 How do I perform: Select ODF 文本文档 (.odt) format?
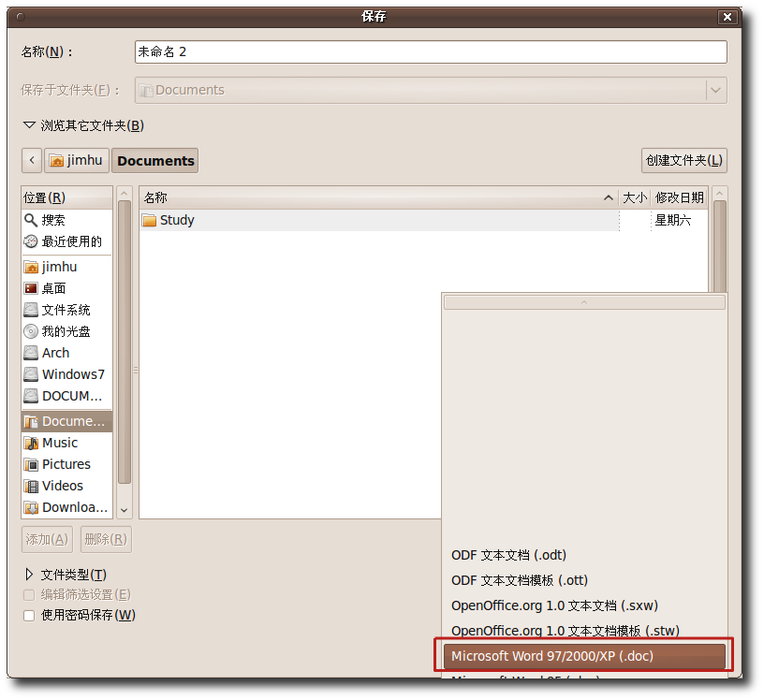[583, 555]
